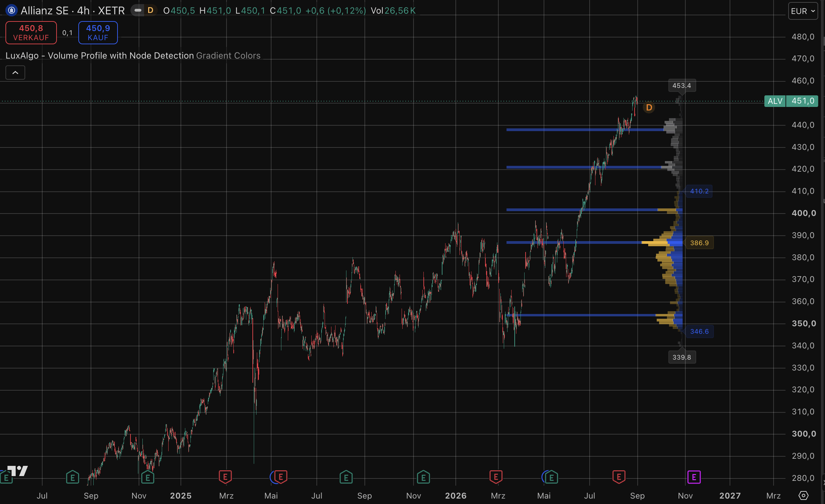The image size is (825, 504).
Task: Click the 346.6 value area low label
Action: tap(699, 332)
